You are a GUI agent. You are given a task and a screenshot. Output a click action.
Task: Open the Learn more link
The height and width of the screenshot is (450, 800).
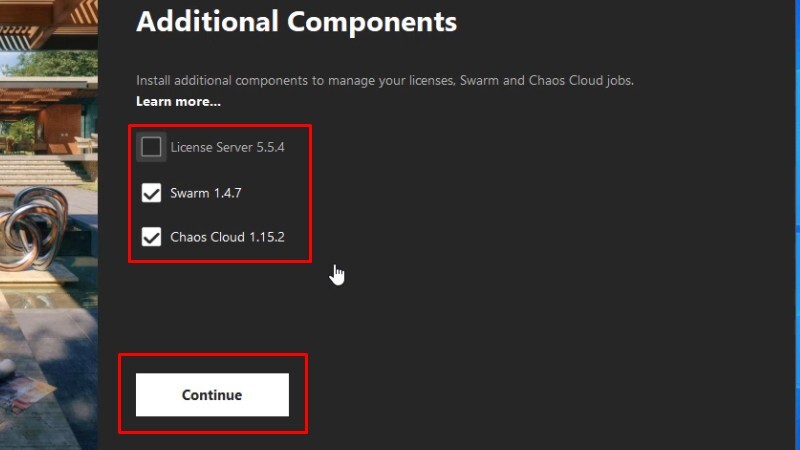point(178,102)
